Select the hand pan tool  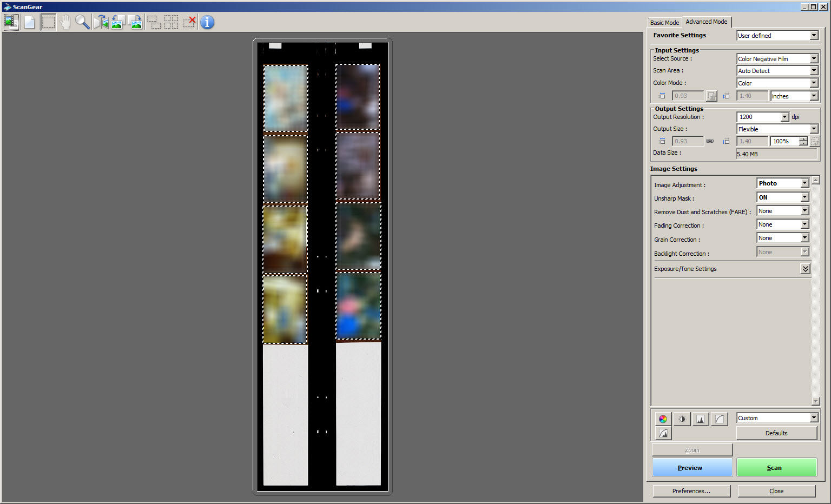point(65,22)
